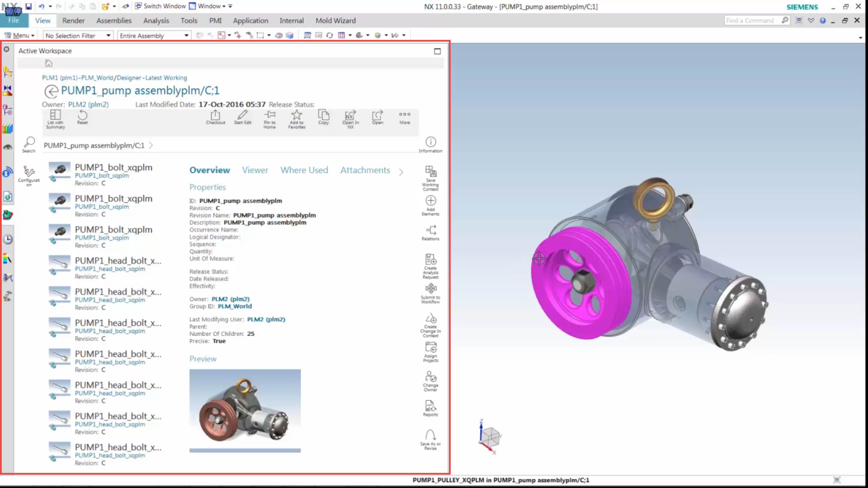868x488 pixels.
Task: Toggle the Information panel icon
Action: 430,145
